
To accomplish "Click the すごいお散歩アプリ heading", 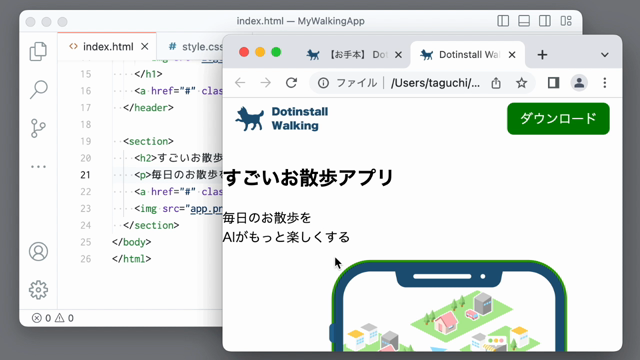I will tap(309, 178).
